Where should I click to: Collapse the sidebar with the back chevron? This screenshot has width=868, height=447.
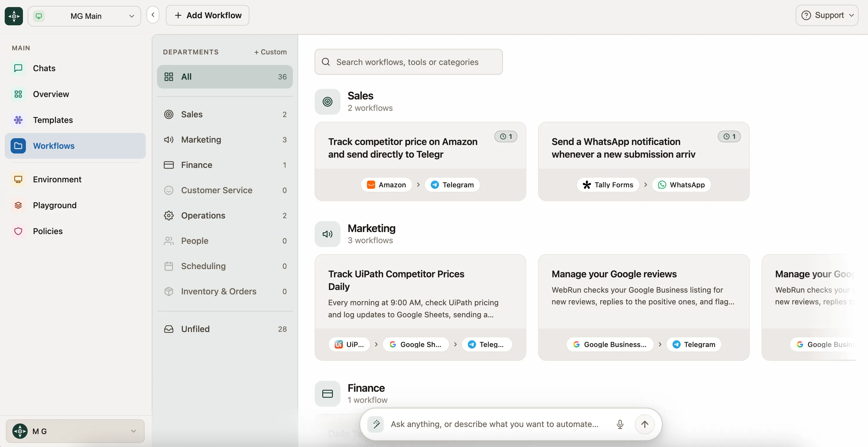153,15
